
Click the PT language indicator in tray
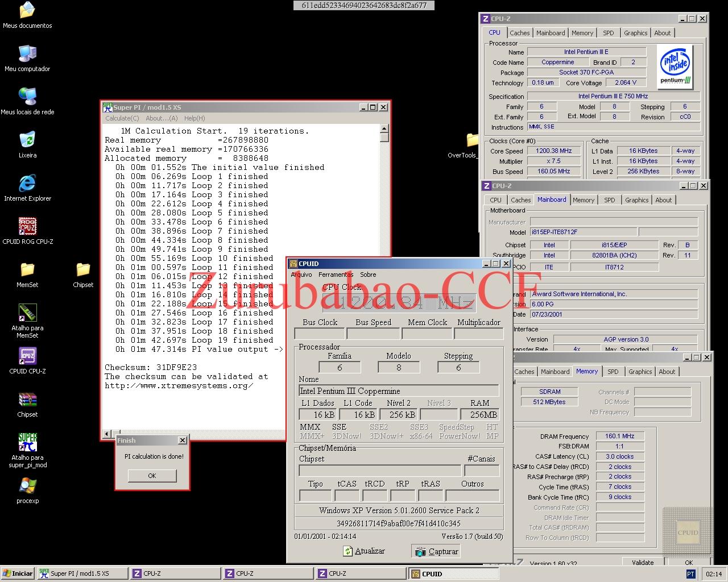click(690, 574)
